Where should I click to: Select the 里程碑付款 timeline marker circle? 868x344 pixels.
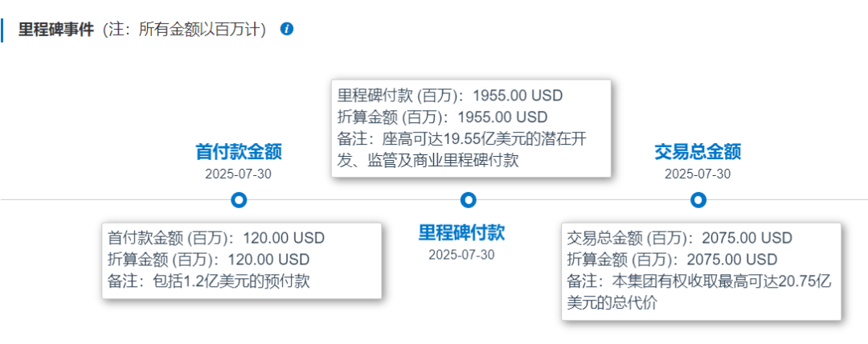469,199
